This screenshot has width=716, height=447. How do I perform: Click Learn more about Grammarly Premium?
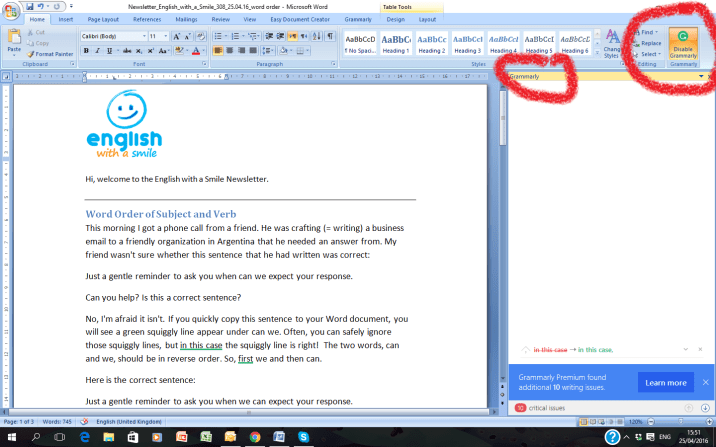click(x=666, y=383)
